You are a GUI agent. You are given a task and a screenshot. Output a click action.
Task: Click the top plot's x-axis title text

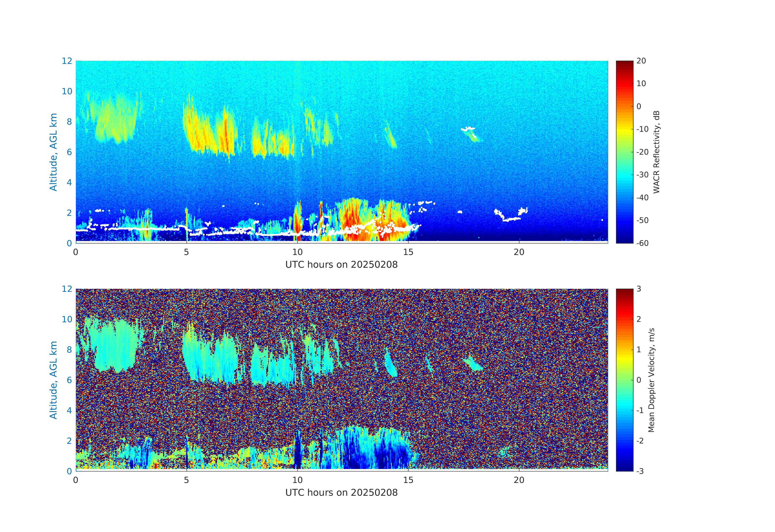[x=341, y=265]
